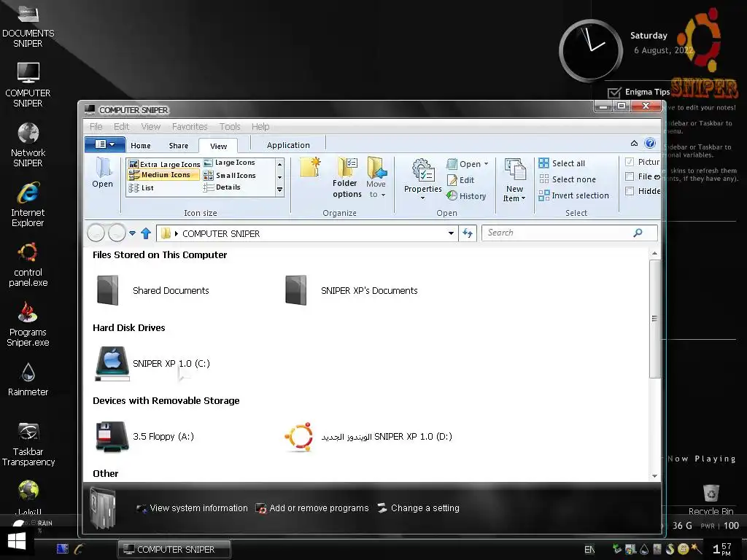Click Change a setting link
Image resolution: width=747 pixels, height=560 pixels.
coord(418,508)
